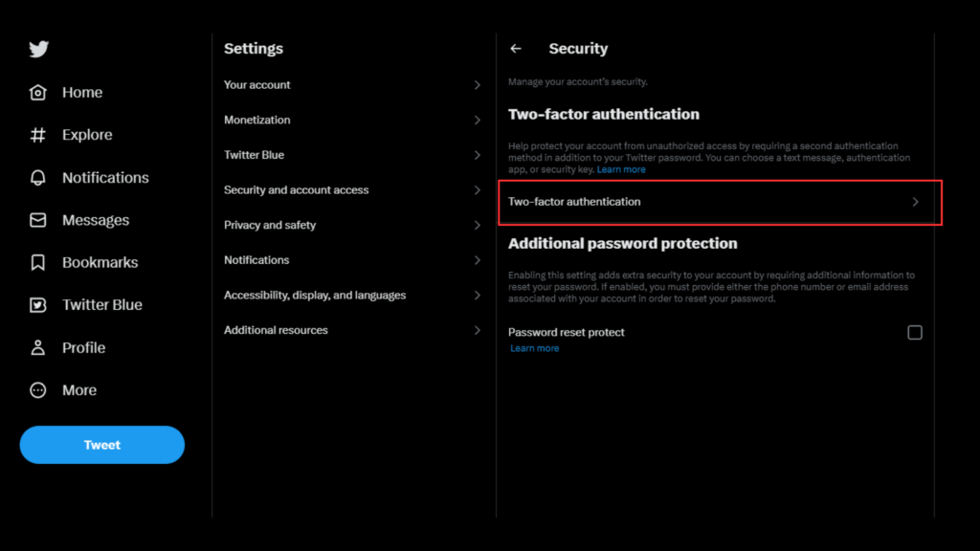This screenshot has width=980, height=551.
Task: Go back using the Security arrow
Action: coord(516,49)
